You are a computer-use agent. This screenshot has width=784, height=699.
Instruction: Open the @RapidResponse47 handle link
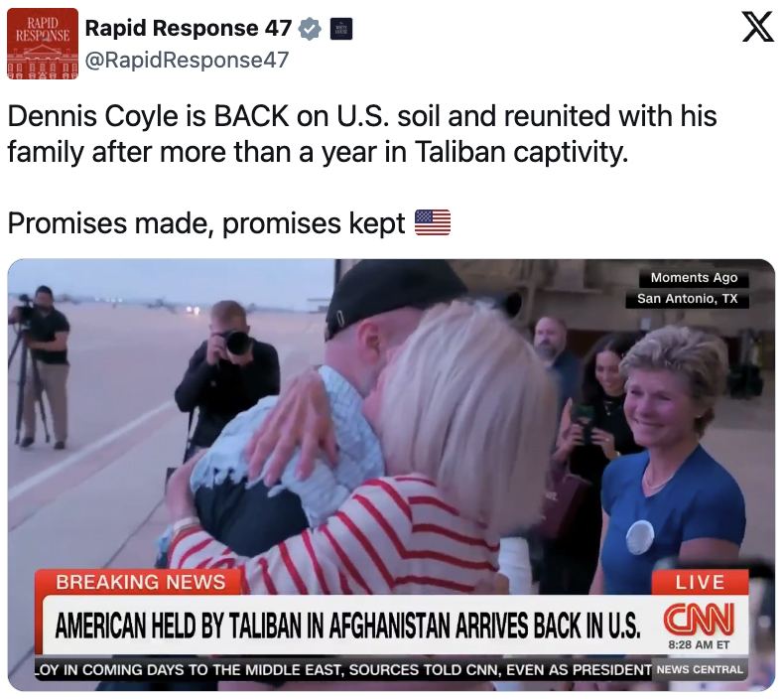pos(187,60)
